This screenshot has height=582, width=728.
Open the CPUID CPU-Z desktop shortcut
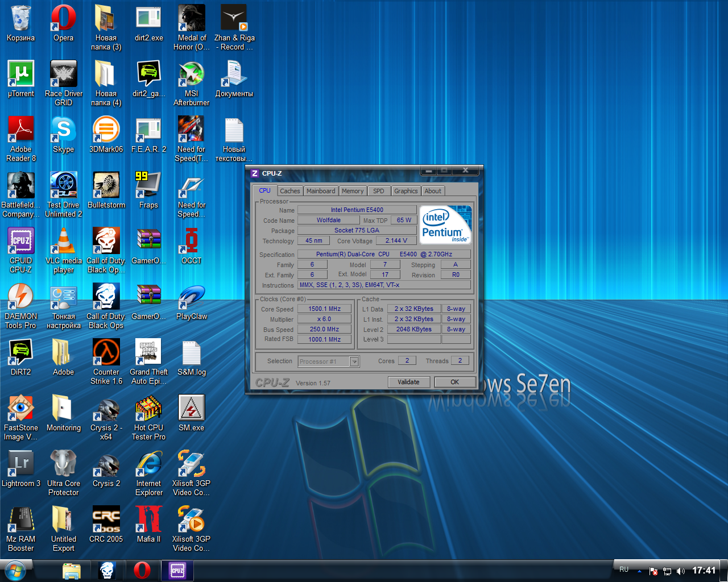coord(21,250)
